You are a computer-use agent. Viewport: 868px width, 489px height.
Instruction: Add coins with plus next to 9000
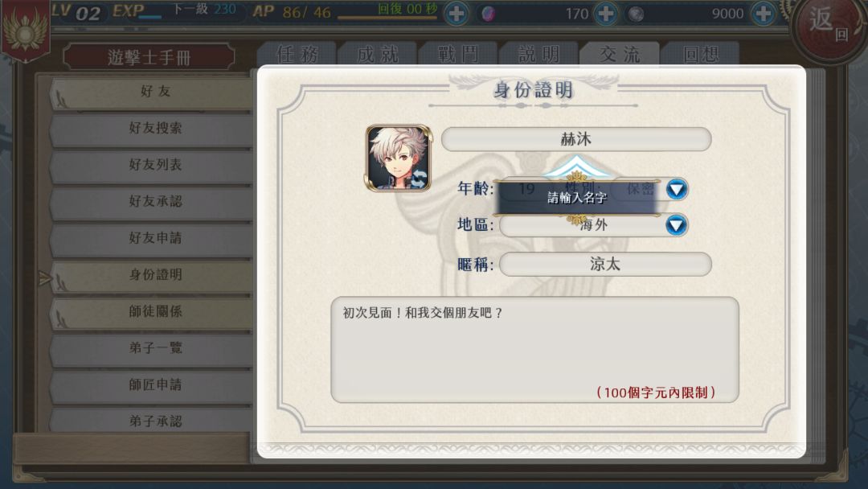click(764, 14)
